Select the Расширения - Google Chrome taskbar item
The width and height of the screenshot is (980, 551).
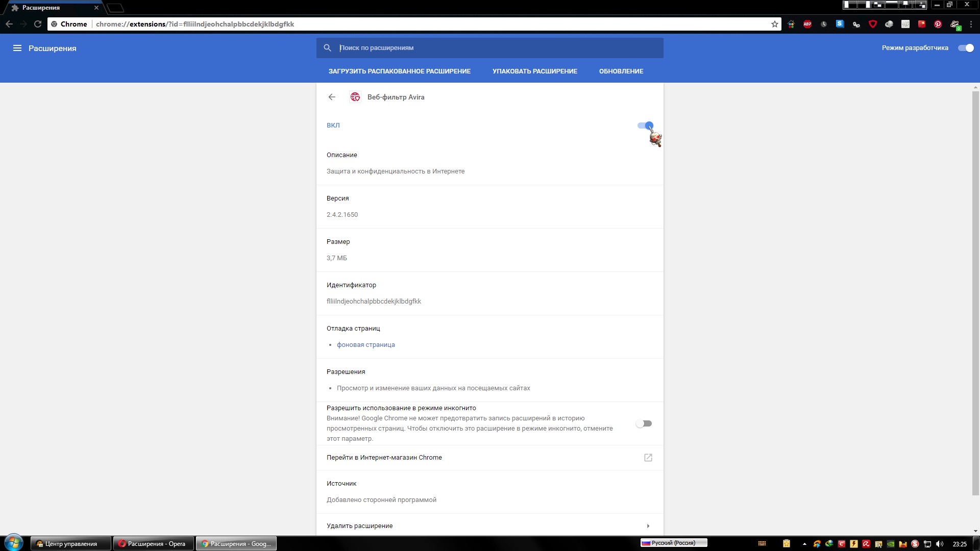coord(236,543)
